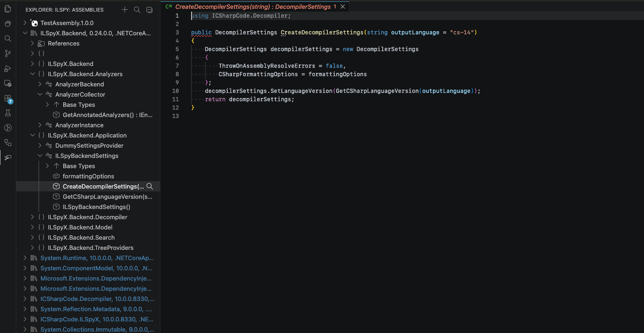
Task: Click the method cube icon beside GetAnnotatedAnalyzers()
Action: 56,115
